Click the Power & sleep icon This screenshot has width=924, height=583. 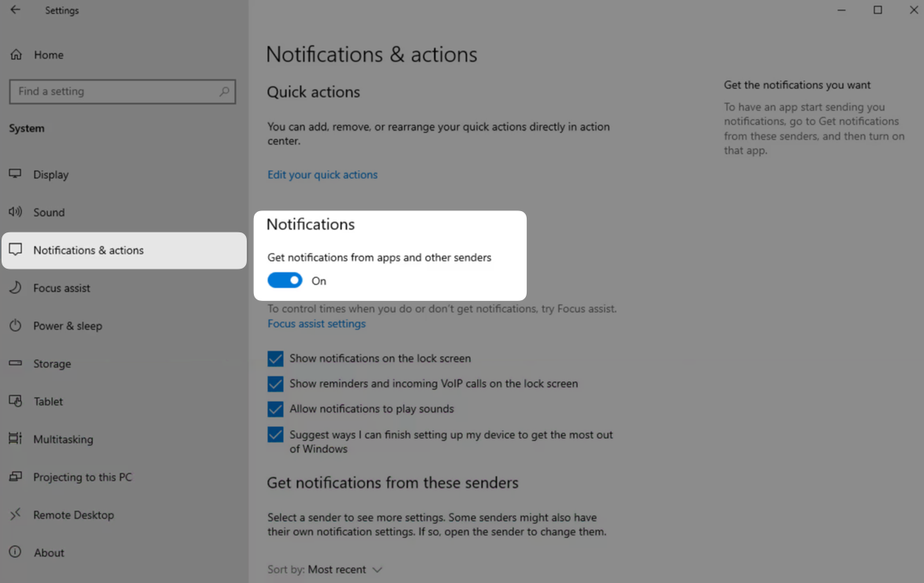coord(15,325)
